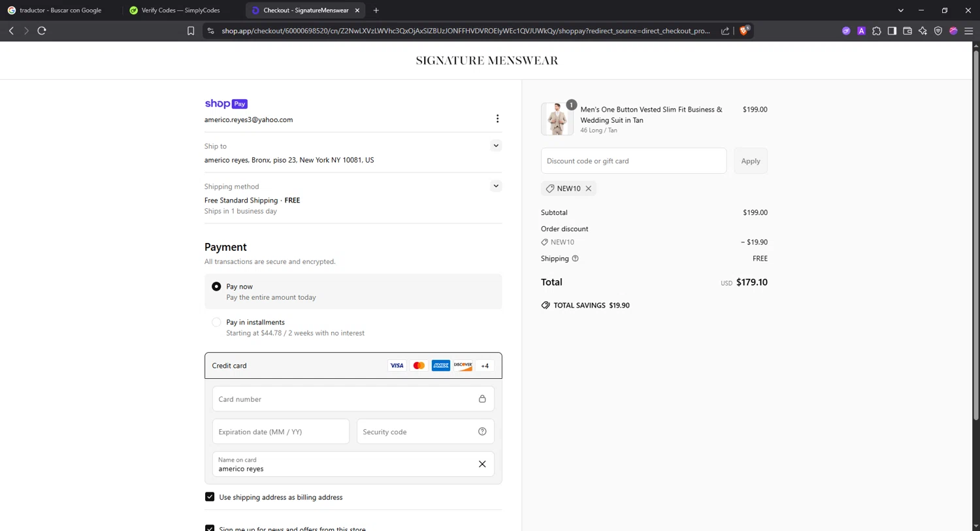Click the Visa card logo
This screenshot has height=531, width=980.
397,366
